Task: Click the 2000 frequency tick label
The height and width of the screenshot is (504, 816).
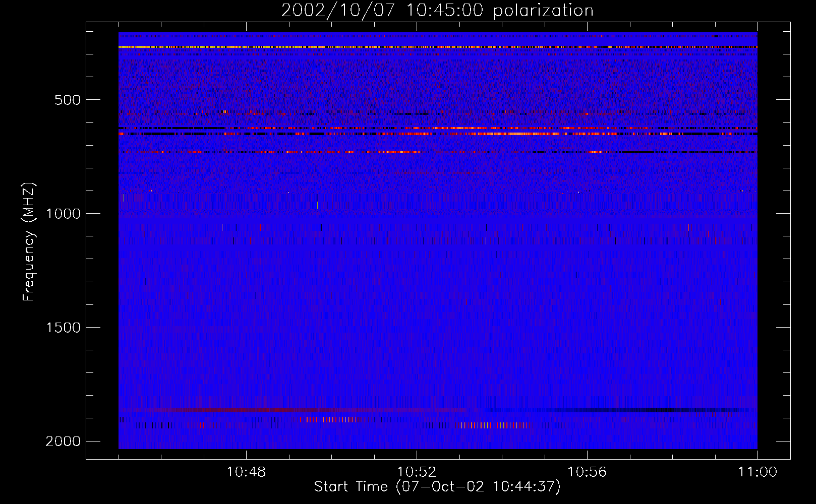Action: 63,442
